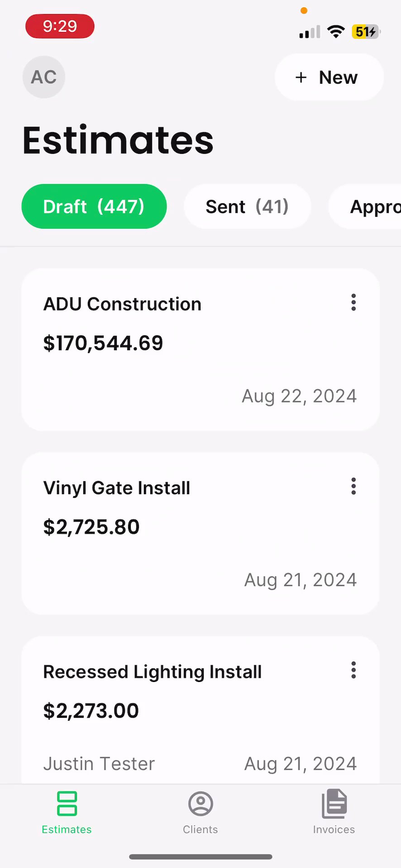The image size is (401, 868).
Task: Go to the Clients tab icon
Action: click(x=200, y=804)
